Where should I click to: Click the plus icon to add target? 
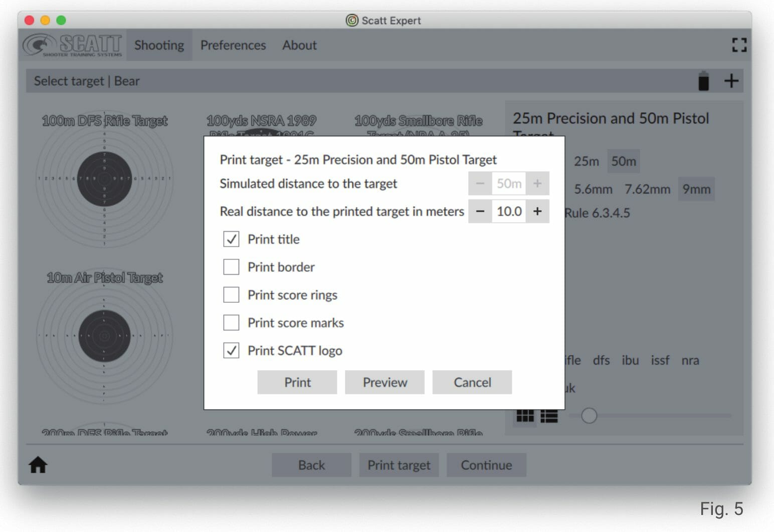click(x=731, y=81)
